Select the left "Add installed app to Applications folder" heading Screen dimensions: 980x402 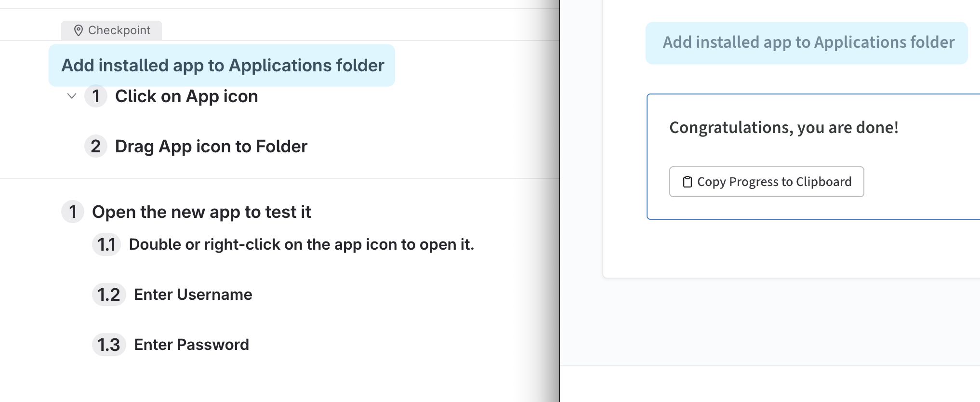(223, 66)
